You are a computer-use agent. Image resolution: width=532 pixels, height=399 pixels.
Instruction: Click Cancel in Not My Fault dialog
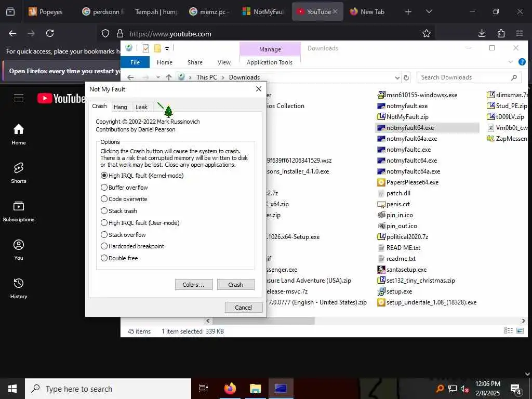click(243, 307)
